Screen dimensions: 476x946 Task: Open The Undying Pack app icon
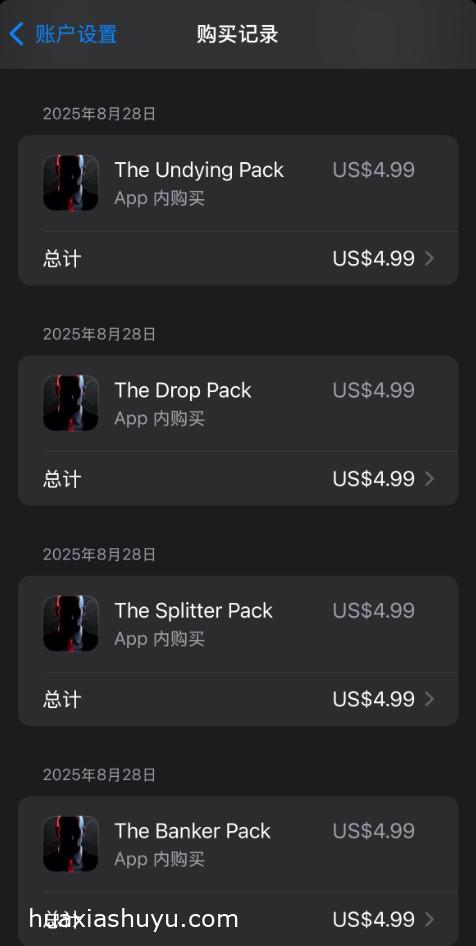click(x=71, y=182)
